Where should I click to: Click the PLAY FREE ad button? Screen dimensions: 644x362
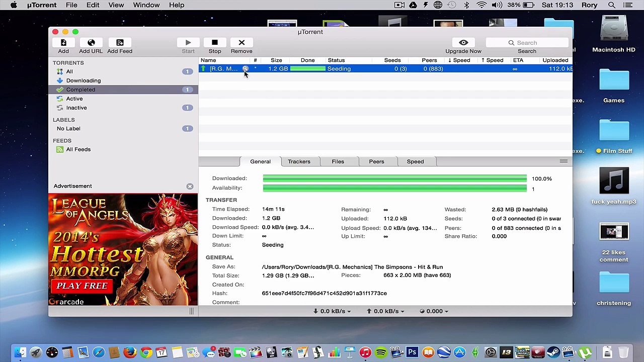pyautogui.click(x=82, y=286)
